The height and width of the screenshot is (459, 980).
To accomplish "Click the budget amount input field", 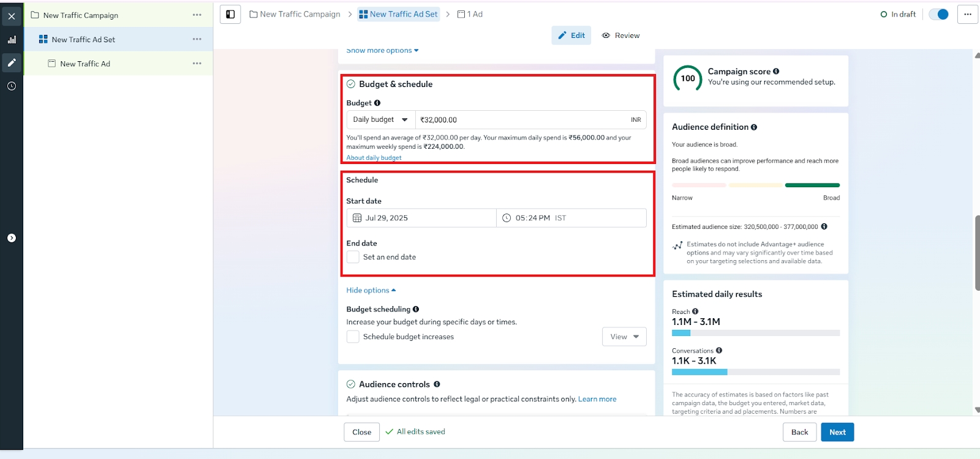I will pos(521,120).
